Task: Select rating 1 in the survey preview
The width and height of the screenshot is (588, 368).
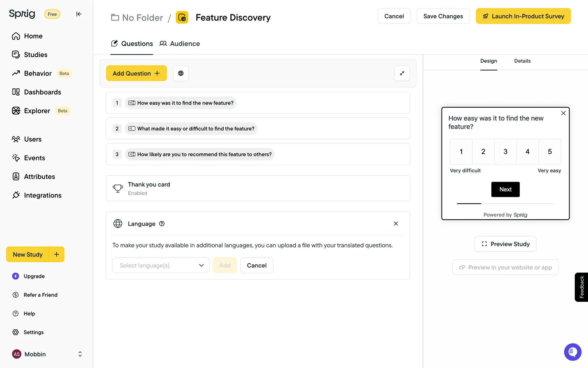Action: pyautogui.click(x=461, y=151)
